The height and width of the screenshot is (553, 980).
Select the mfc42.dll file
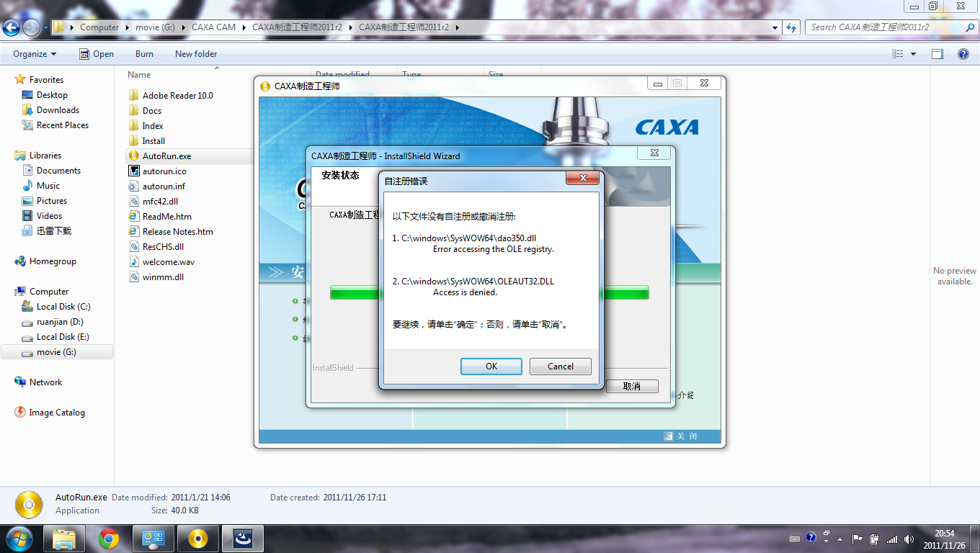(160, 202)
